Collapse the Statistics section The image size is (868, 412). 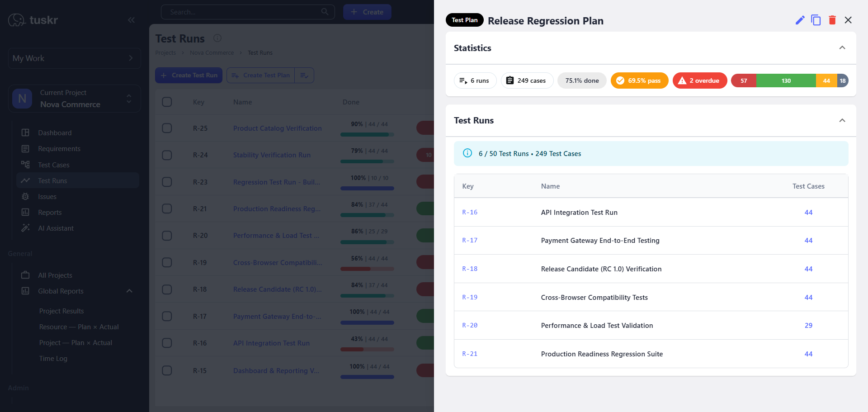[842, 48]
